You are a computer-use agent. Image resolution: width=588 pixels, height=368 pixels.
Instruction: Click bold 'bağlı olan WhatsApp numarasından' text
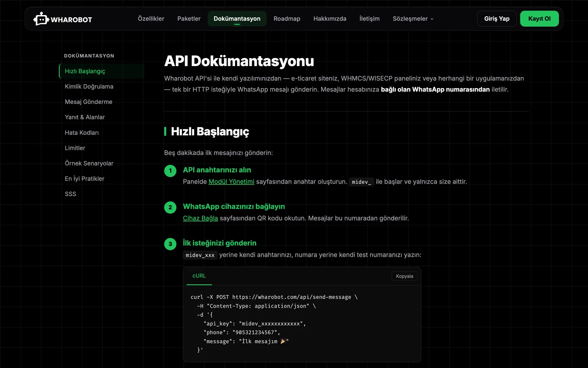435,89
